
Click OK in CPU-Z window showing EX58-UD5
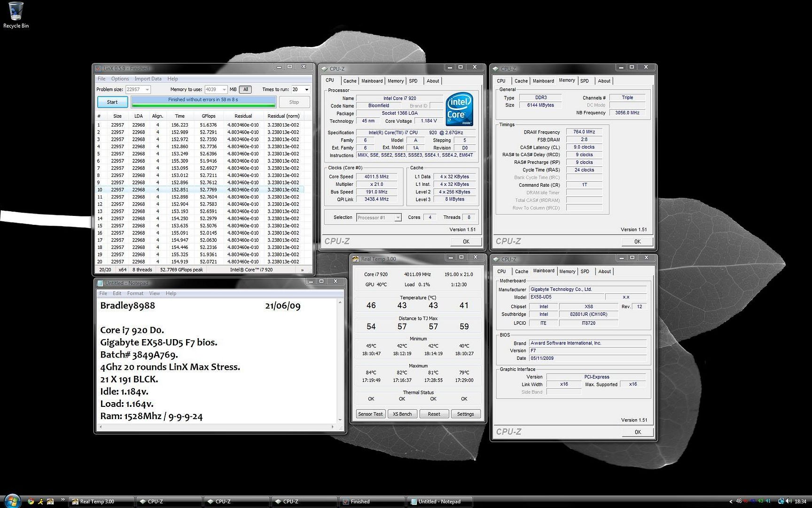coord(638,432)
